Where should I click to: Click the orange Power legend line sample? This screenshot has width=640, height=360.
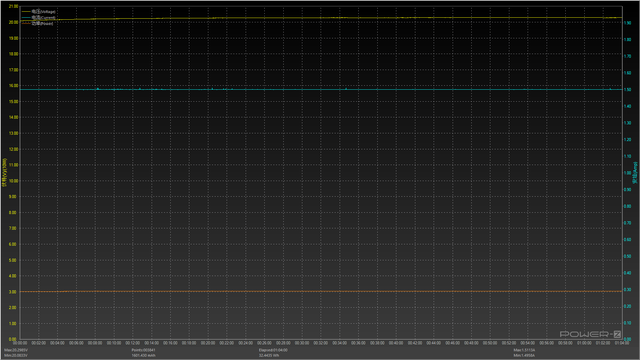(x=26, y=23)
